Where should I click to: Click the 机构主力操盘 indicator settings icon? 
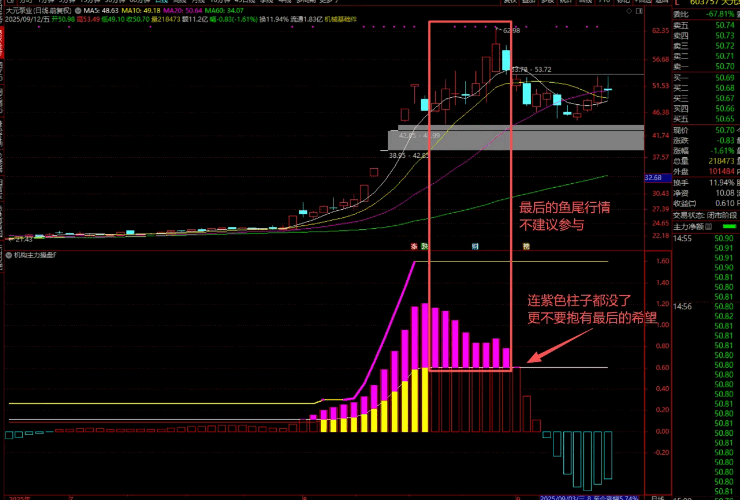tap(9, 255)
